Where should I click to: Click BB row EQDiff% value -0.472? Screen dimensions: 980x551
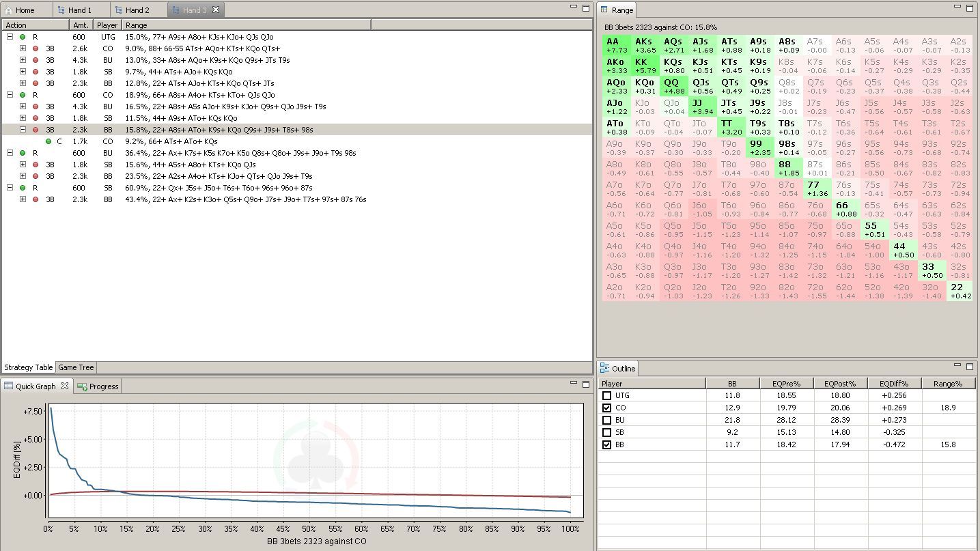point(895,444)
